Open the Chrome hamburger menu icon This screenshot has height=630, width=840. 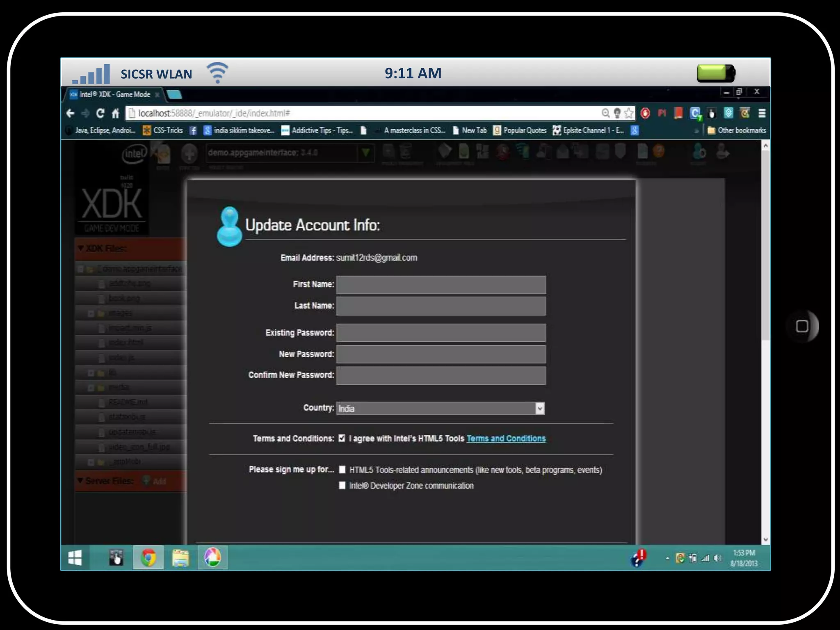click(x=762, y=113)
